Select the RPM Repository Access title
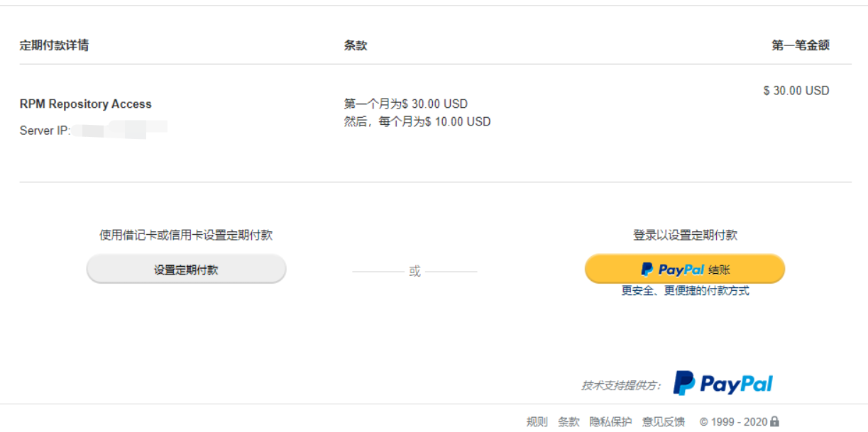 coord(86,104)
